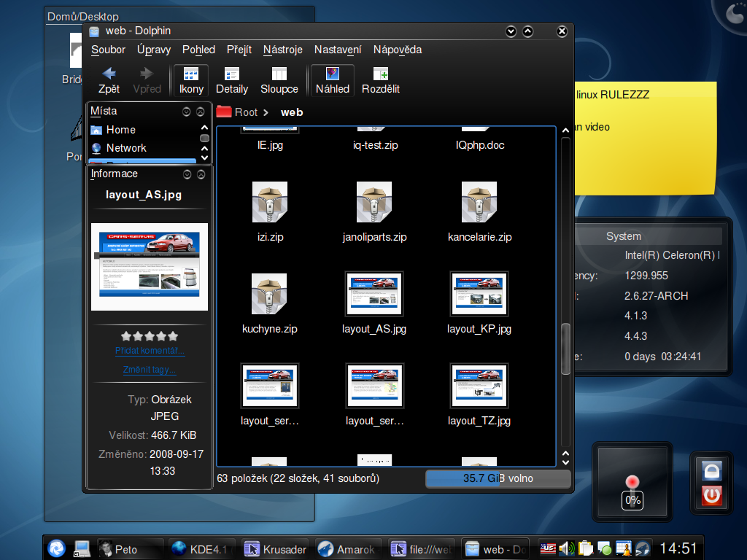Select the layout_AS.jpg thumbnail

pyautogui.click(x=374, y=294)
